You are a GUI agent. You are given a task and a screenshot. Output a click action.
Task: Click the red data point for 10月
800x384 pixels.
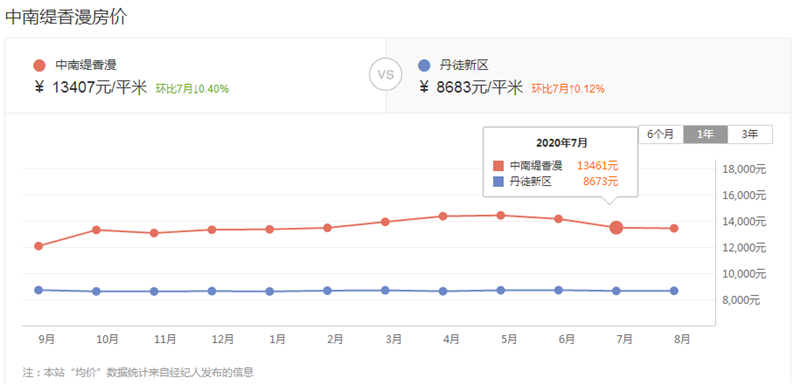point(96,229)
